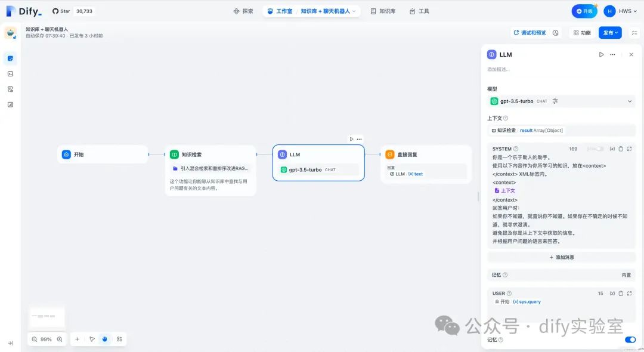
Task: Select the 直接回复 answer node
Action: coord(426,164)
